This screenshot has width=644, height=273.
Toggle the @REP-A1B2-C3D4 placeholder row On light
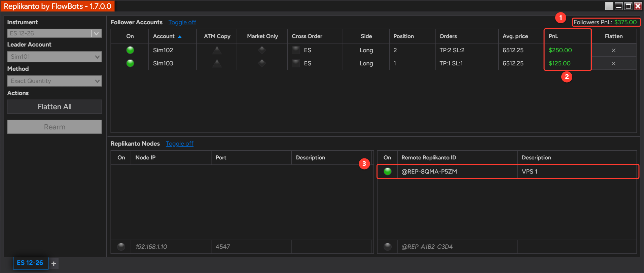tap(388, 247)
